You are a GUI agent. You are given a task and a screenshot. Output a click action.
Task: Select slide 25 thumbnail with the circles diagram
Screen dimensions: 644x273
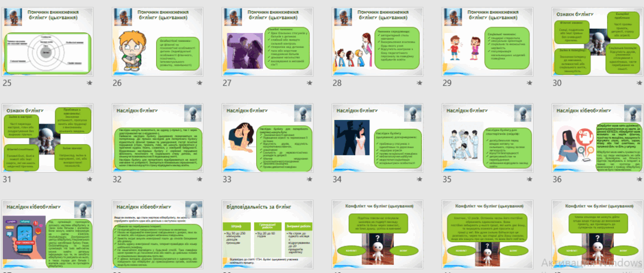pos(48,42)
